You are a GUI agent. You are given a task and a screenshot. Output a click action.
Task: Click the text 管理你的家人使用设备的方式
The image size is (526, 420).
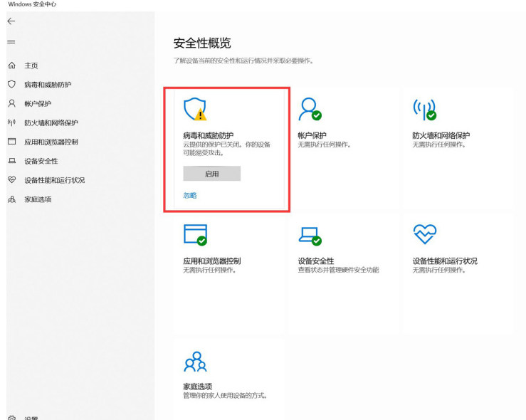(x=224, y=396)
